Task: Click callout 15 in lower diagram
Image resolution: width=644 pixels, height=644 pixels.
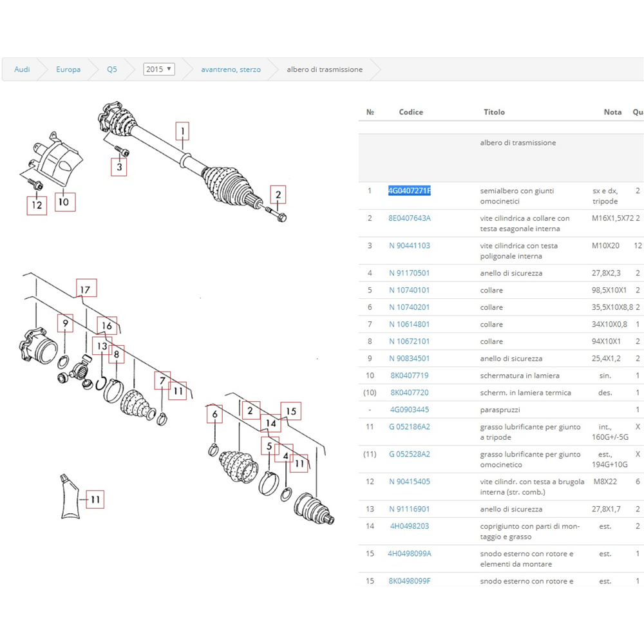Action: click(290, 411)
